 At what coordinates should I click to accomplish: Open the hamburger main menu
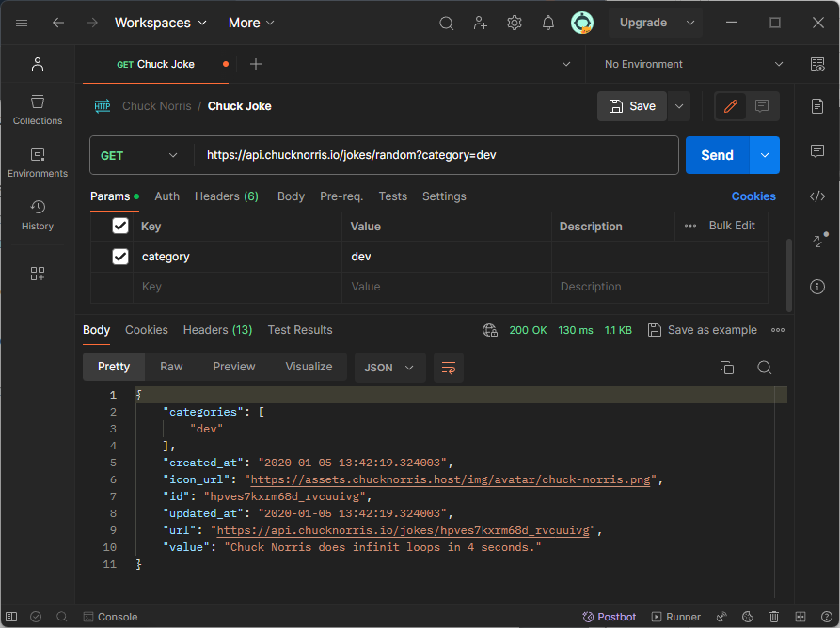[22, 23]
